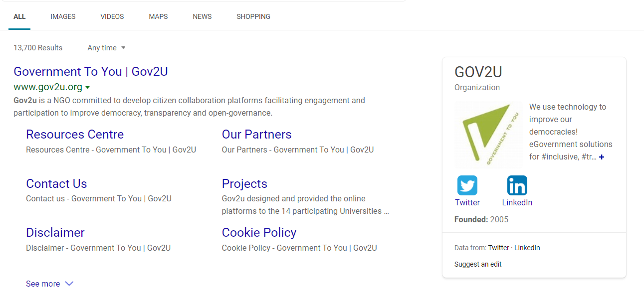The width and height of the screenshot is (644, 307).
Task: Switch to the IMAGES tab
Action: click(x=63, y=16)
